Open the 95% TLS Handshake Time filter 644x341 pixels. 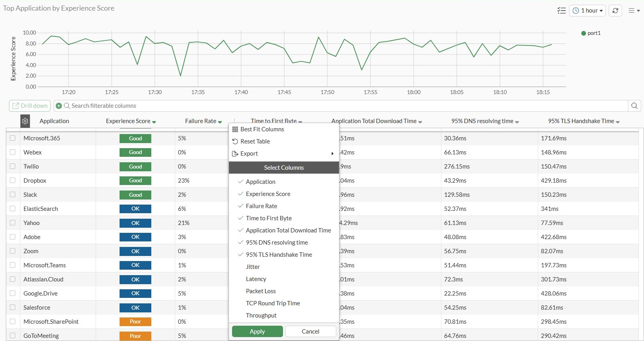(x=618, y=122)
